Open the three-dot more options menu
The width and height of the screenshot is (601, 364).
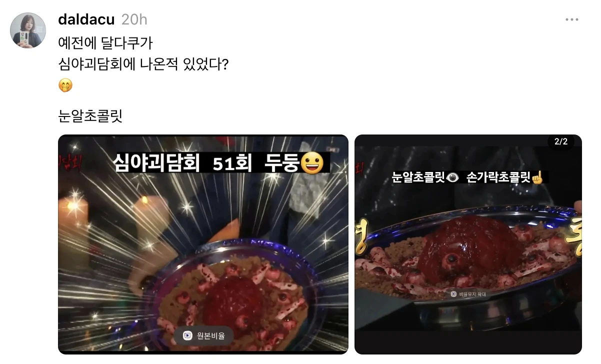[571, 19]
